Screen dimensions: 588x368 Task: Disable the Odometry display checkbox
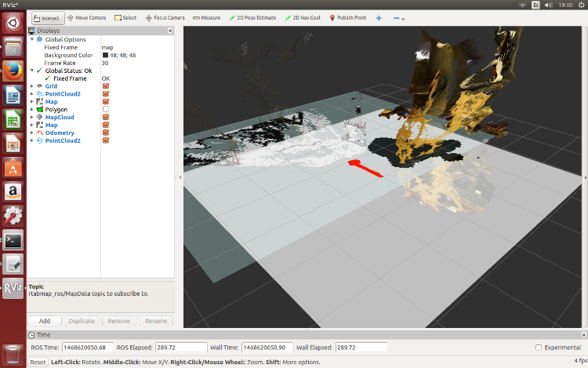(x=106, y=133)
